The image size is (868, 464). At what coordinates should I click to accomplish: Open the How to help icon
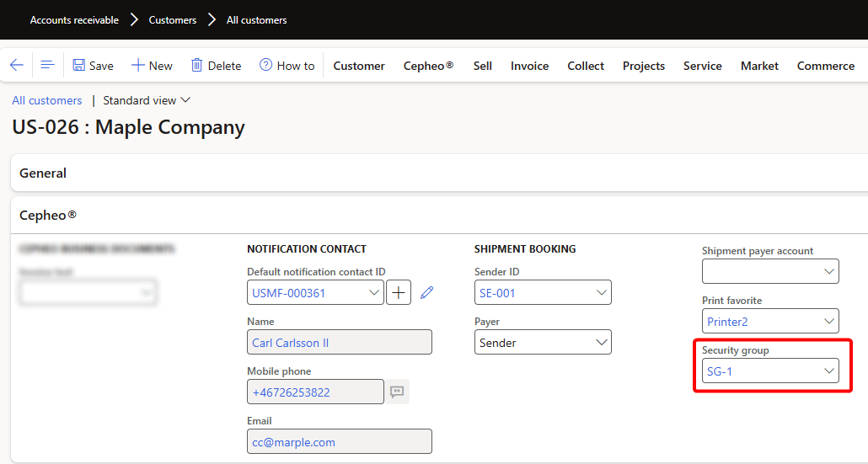coord(266,66)
